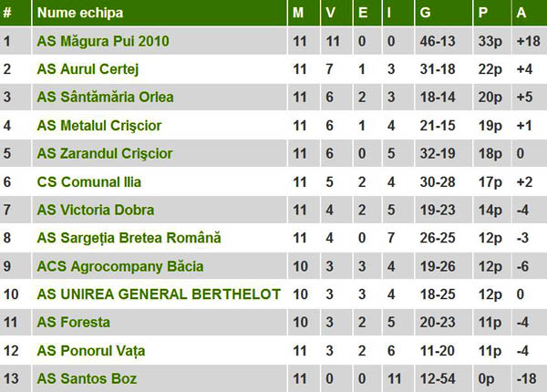547x392 pixels.
Task: Select AS Sargeția Bretea Română link
Action: pyautogui.click(x=129, y=238)
